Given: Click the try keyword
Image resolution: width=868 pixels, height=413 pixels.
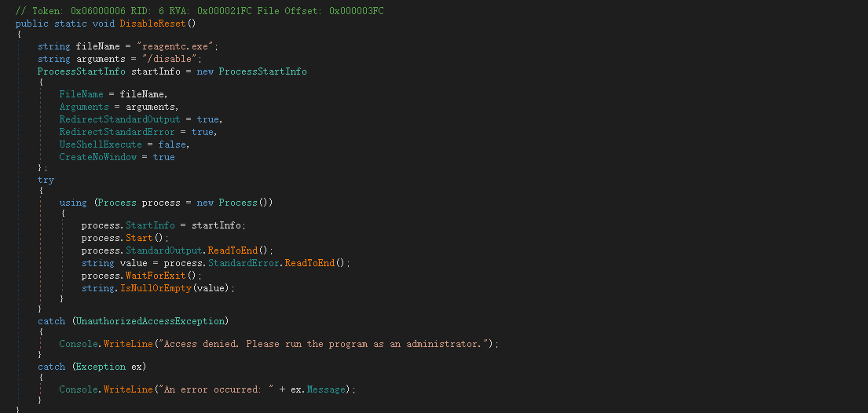Looking at the screenshot, I should click(46, 181).
